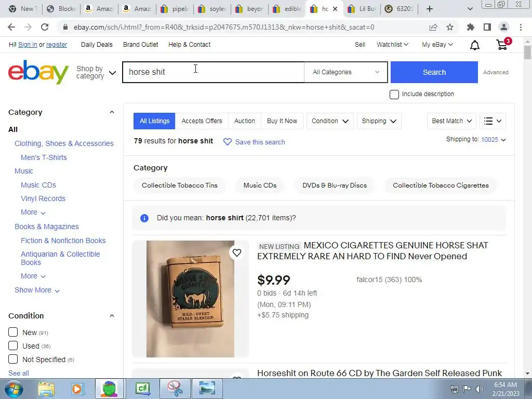Select the Auction tab

point(245,121)
